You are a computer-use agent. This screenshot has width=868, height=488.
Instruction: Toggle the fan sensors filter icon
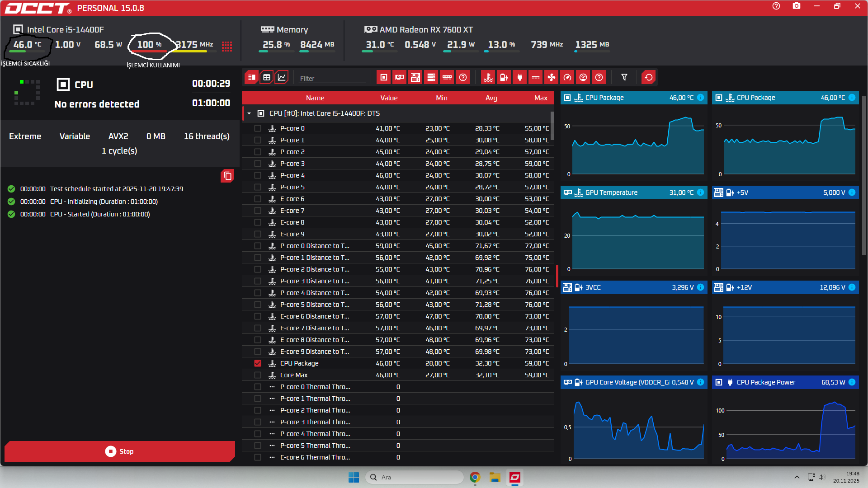coord(552,77)
